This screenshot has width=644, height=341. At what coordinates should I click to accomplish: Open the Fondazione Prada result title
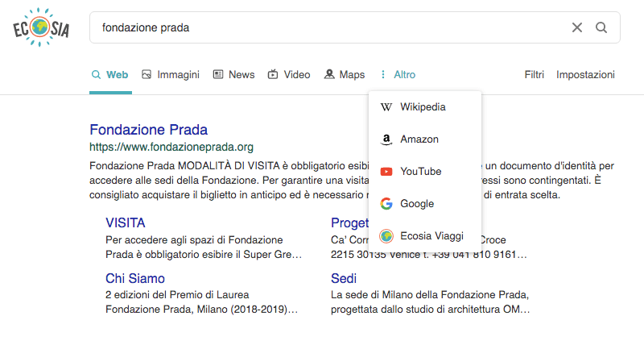point(148,130)
